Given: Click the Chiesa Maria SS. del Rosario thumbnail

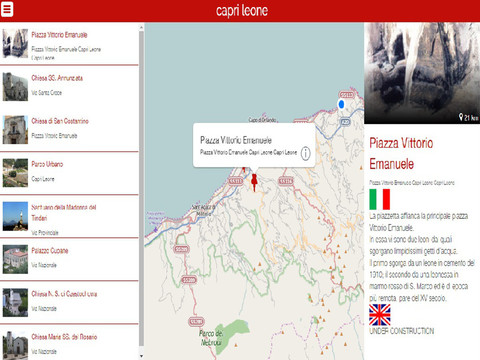Looking at the screenshot, I should pos(15,345).
